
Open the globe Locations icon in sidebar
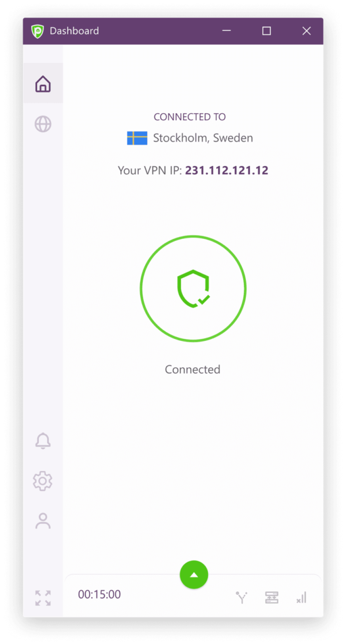[x=43, y=124]
